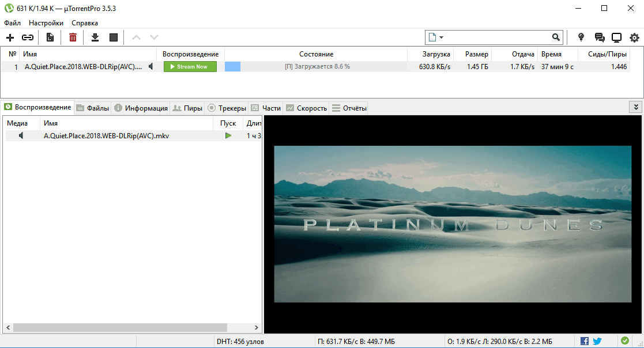This screenshot has width=644, height=348.
Task: Sort by the Время column header
Action: [x=558, y=54]
